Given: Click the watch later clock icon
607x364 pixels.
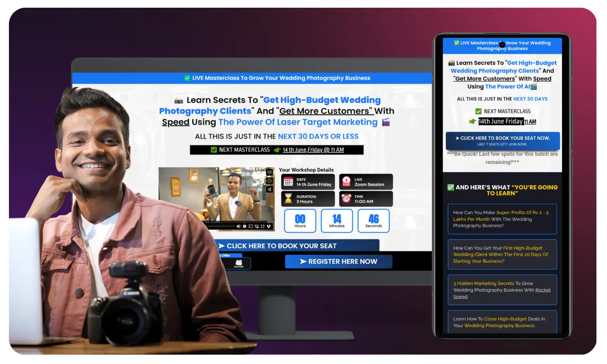Looking at the screenshot, I should coord(269,181).
